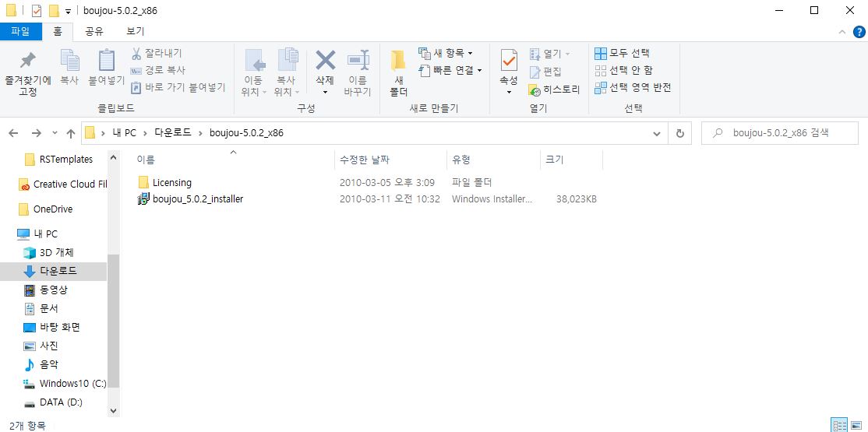Screen dimensions: 868x432
Task: Click 내 PC in the address bar
Action: tap(123, 133)
